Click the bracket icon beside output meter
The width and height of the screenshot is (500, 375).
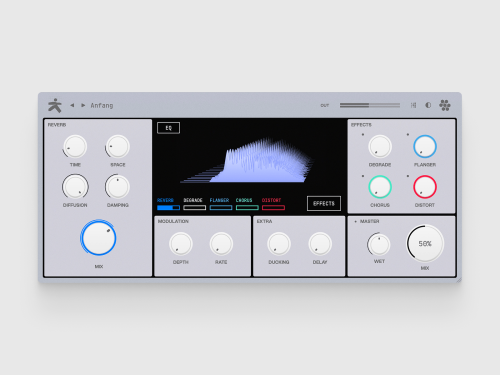413,105
